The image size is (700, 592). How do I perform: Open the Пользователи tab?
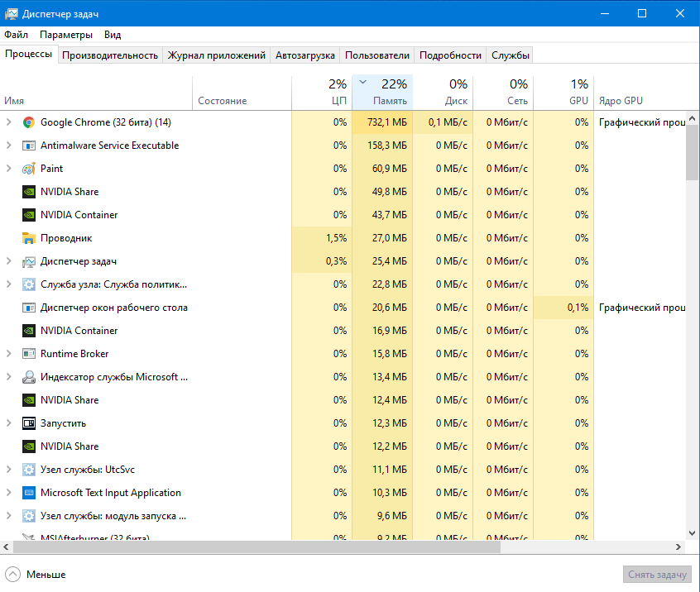[377, 55]
